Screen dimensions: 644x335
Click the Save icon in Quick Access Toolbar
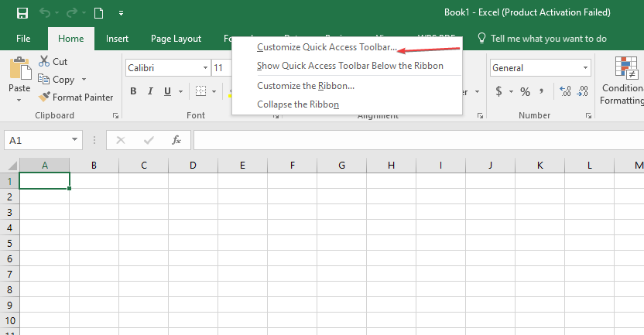coord(22,13)
